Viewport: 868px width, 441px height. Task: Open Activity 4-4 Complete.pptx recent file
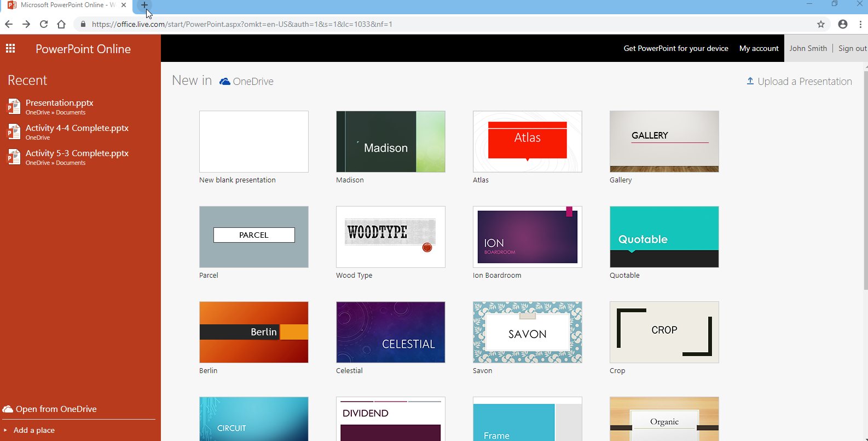point(77,128)
